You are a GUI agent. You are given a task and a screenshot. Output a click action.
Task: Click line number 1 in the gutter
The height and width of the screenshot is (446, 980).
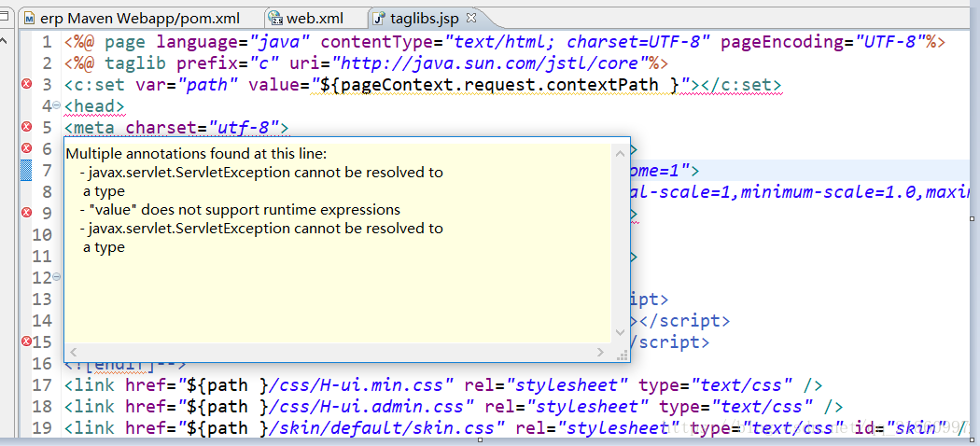pyautogui.click(x=48, y=42)
